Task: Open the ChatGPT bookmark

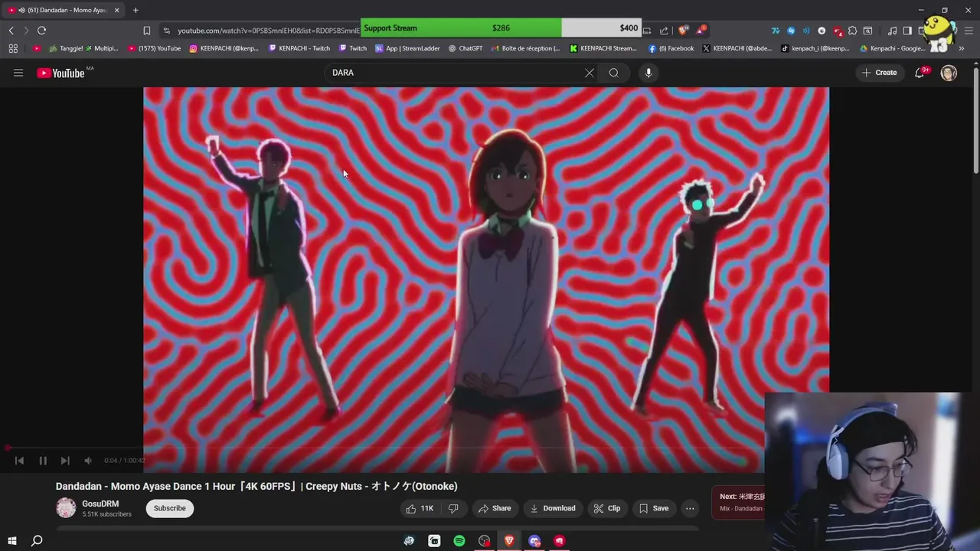Action: (465, 48)
